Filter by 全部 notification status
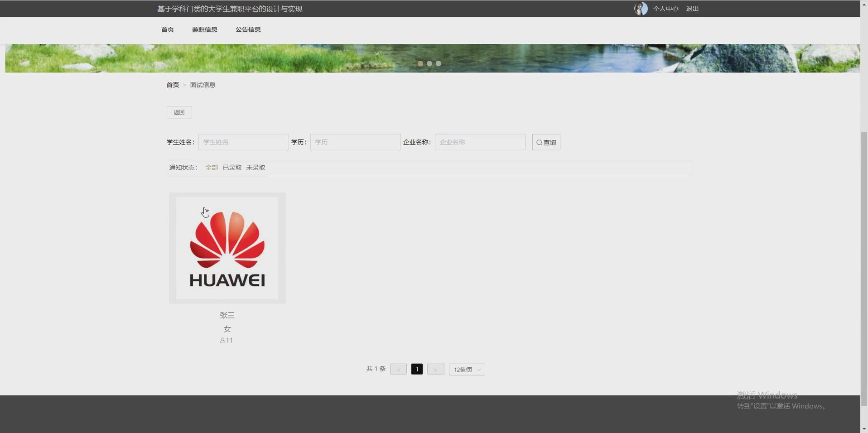This screenshot has height=433, width=868. [212, 168]
